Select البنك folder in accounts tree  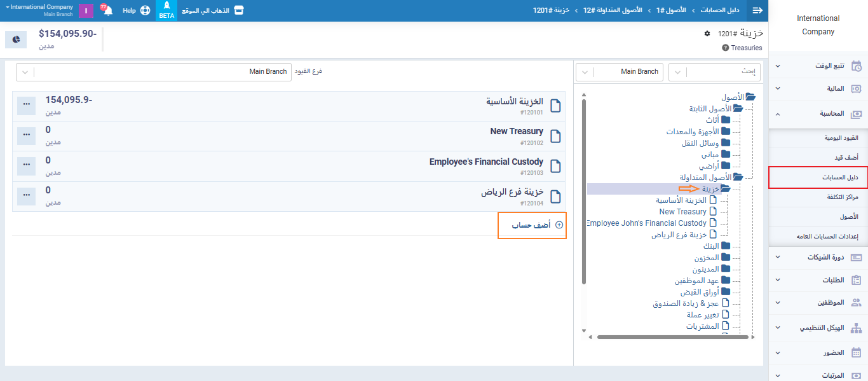(711, 246)
